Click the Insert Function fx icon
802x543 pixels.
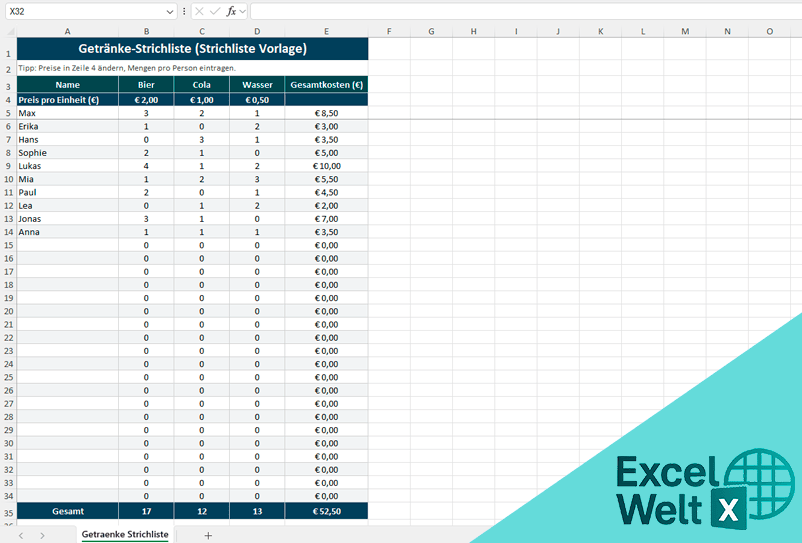point(231,11)
